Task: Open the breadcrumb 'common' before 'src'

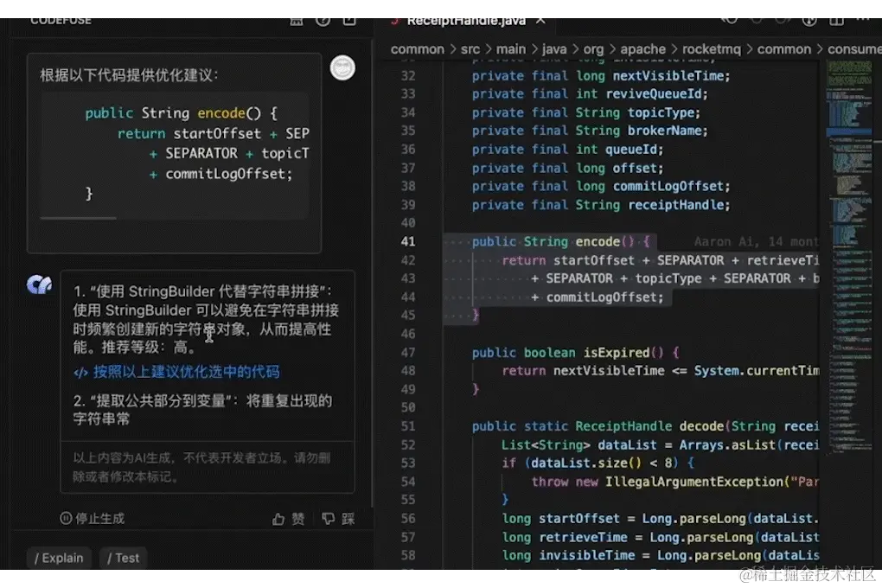Action: click(418, 49)
